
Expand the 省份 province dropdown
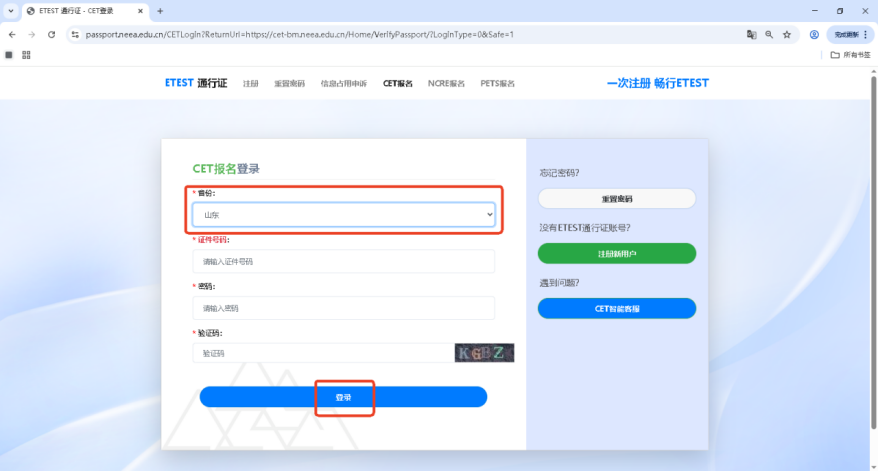coord(343,215)
